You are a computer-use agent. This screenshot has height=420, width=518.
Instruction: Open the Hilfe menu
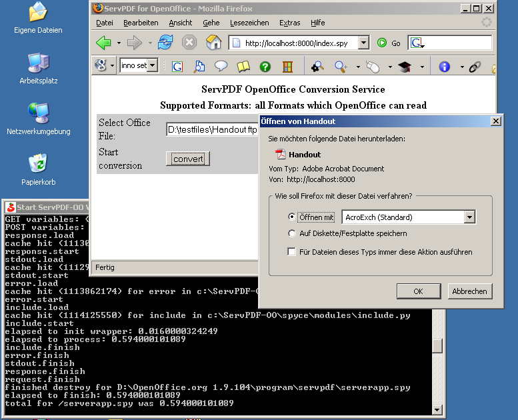318,23
